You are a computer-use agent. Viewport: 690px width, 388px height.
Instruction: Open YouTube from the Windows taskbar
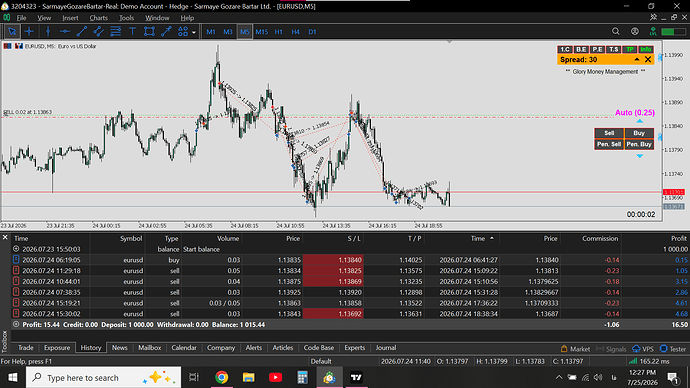[275, 377]
